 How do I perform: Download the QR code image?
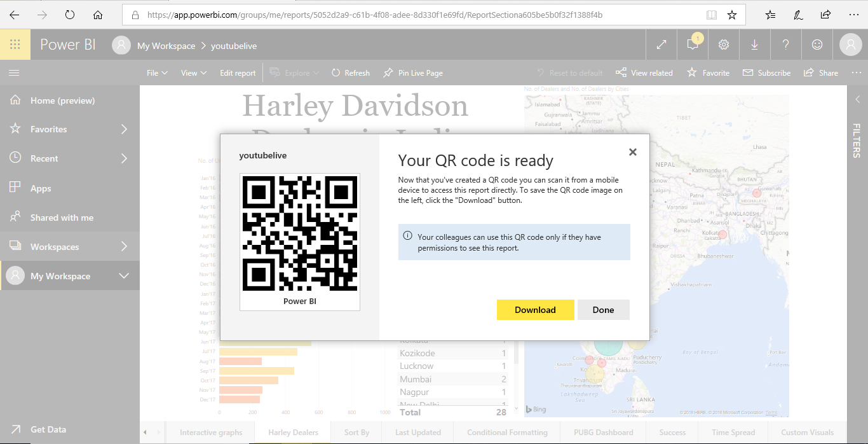(536, 310)
